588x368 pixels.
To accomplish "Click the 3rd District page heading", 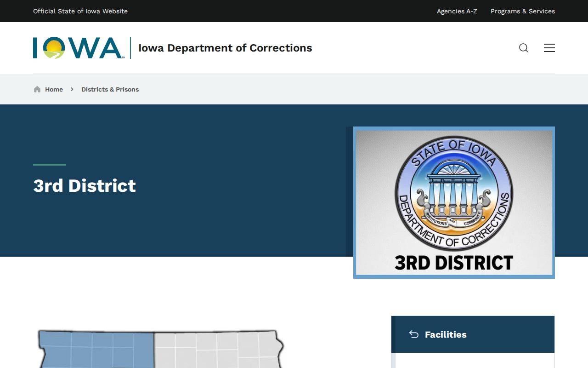I will 85,186.
